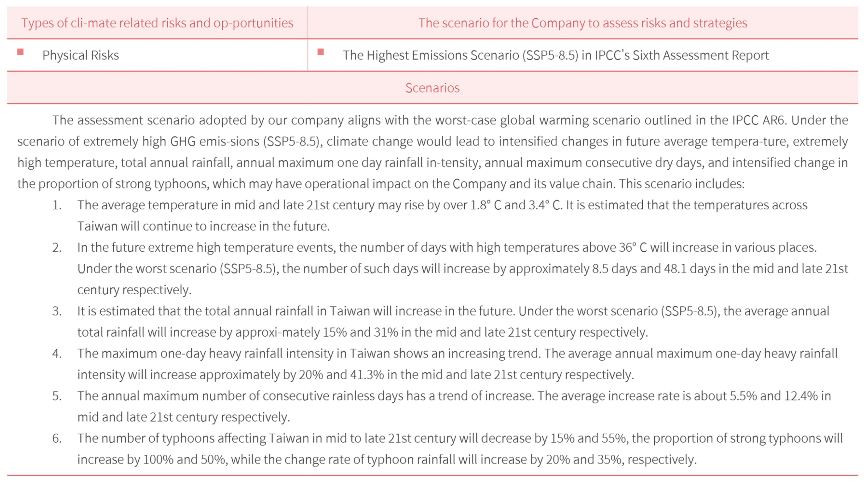Click list number 5 about consecutive rainless days
The image size is (868, 483).
pyautogui.click(x=57, y=396)
